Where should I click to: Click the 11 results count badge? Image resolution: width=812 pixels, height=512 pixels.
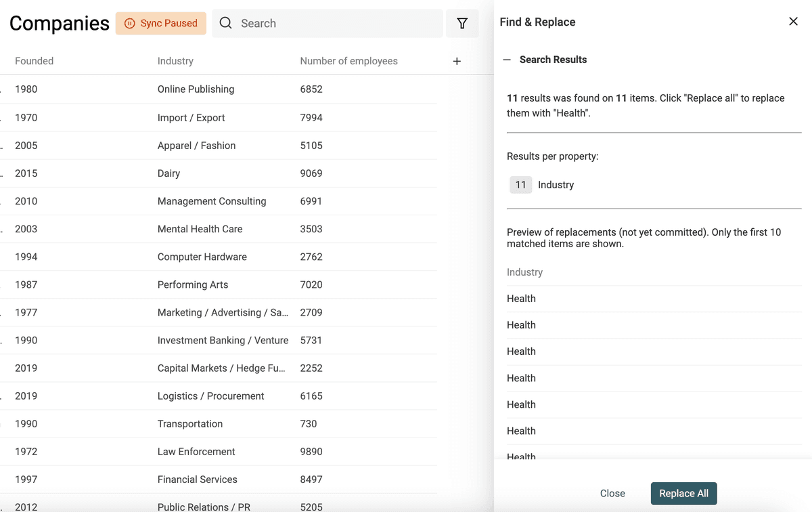coord(521,185)
